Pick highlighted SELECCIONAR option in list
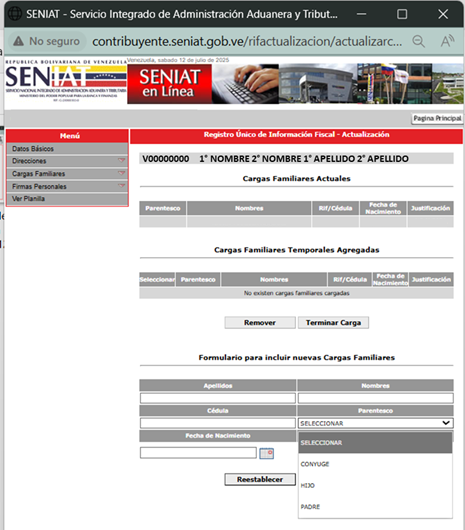Viewport: 465px width, 530px height. pyautogui.click(x=375, y=443)
